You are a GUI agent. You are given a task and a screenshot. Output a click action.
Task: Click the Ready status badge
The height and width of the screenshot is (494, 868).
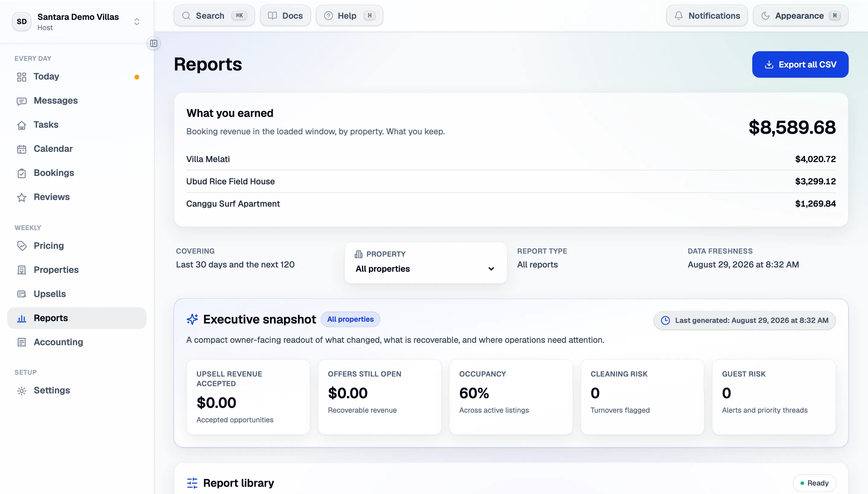tap(814, 483)
